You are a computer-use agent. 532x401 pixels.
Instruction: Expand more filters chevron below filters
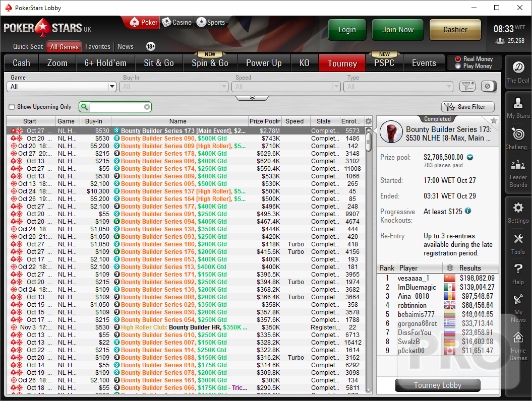pyautogui.click(x=252, y=98)
